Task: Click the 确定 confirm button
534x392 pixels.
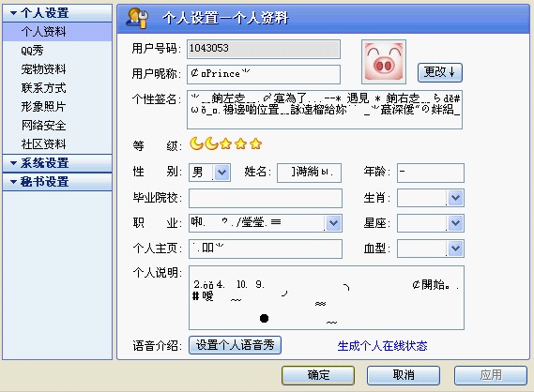Action: pyautogui.click(x=318, y=375)
